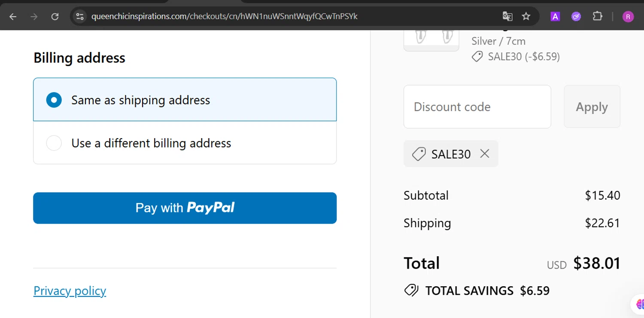Click the product thumbnail image
Image resolution: width=644 pixels, height=318 pixels.
(431, 39)
